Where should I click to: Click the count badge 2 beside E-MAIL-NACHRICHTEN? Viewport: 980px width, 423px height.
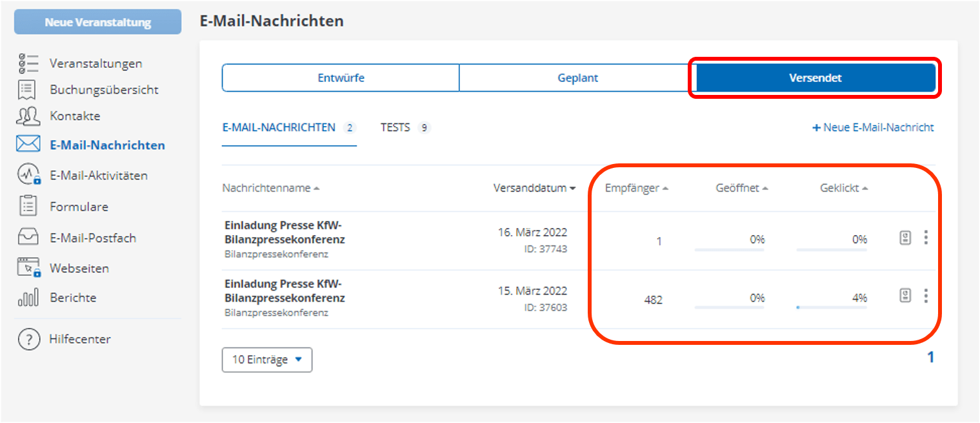tap(350, 128)
